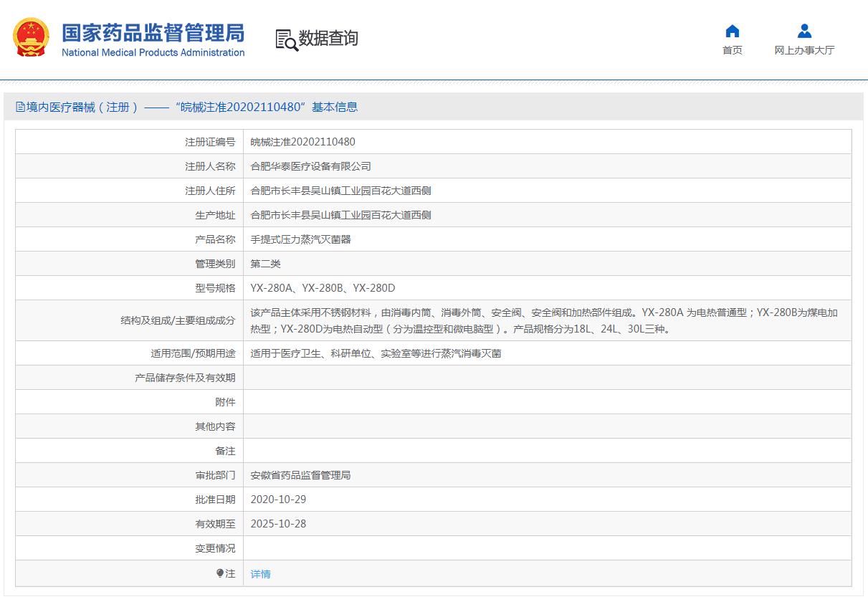The image size is (868, 602).
Task: Click the National Medical Products Administration English text
Action: point(153,53)
